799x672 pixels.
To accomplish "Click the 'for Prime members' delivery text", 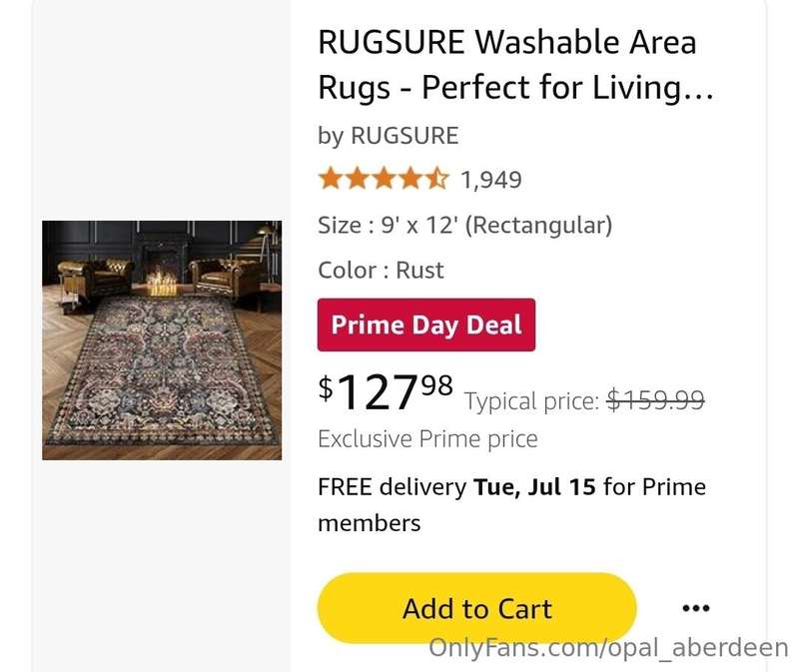I will (x=511, y=505).
